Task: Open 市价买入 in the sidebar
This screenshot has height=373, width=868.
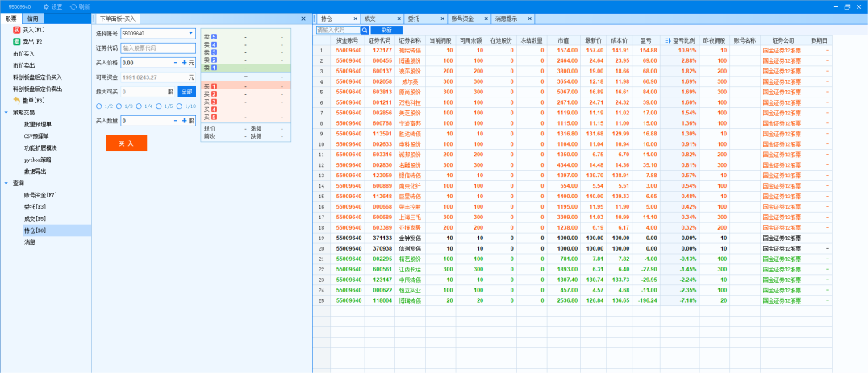Action: pyautogui.click(x=24, y=54)
